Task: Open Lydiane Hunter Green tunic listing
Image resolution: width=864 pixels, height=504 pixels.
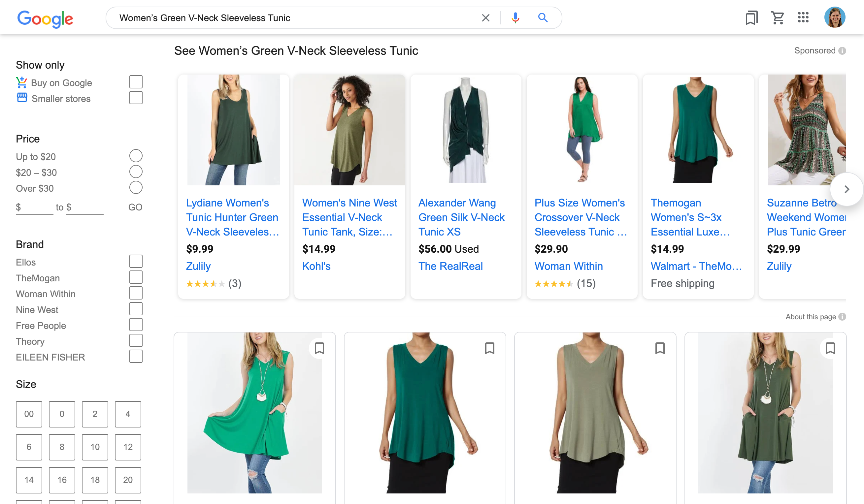Action: [232, 217]
